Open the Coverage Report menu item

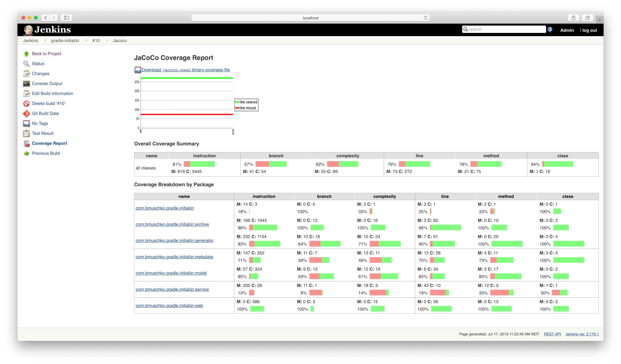click(49, 143)
